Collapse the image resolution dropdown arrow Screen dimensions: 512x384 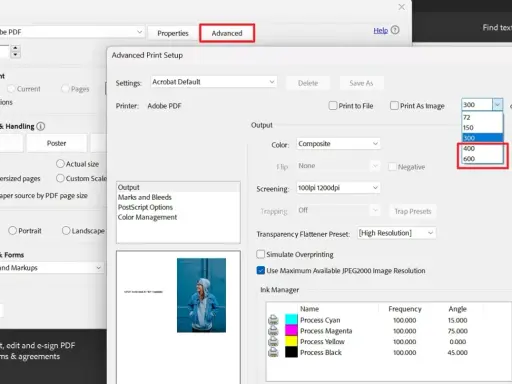click(497, 105)
